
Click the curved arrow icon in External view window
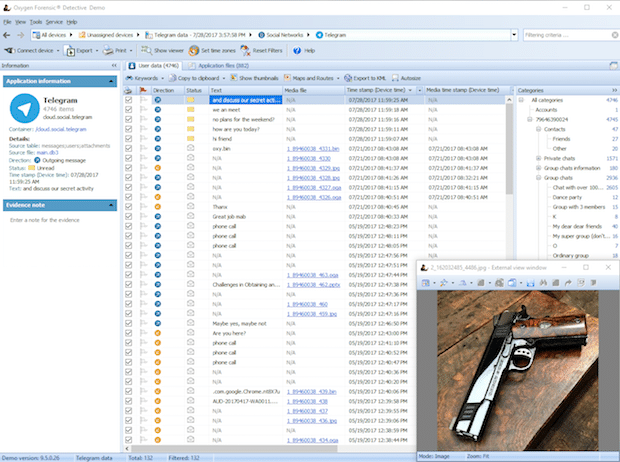(568, 283)
